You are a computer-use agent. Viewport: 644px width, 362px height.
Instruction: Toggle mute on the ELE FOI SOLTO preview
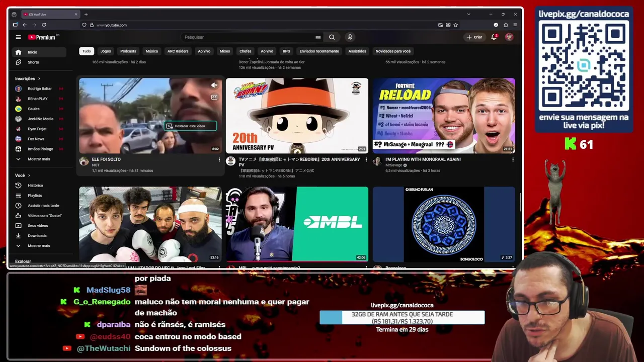click(214, 85)
